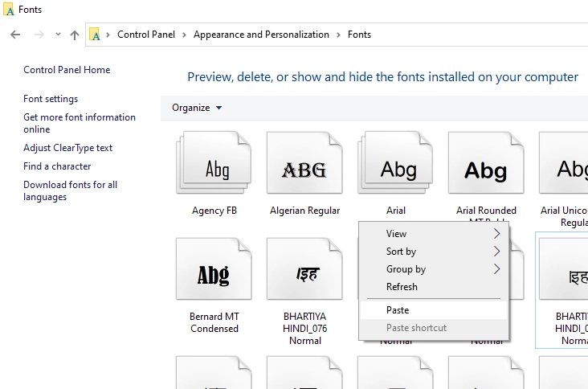This screenshot has width=588, height=389.
Task: Expand chevron before Control Panel breadcrumb
Action: pos(108,35)
